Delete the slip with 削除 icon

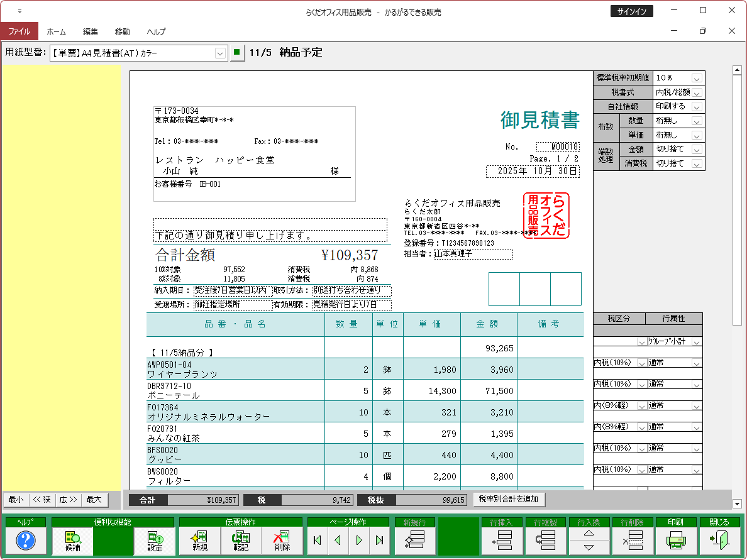[282, 540]
